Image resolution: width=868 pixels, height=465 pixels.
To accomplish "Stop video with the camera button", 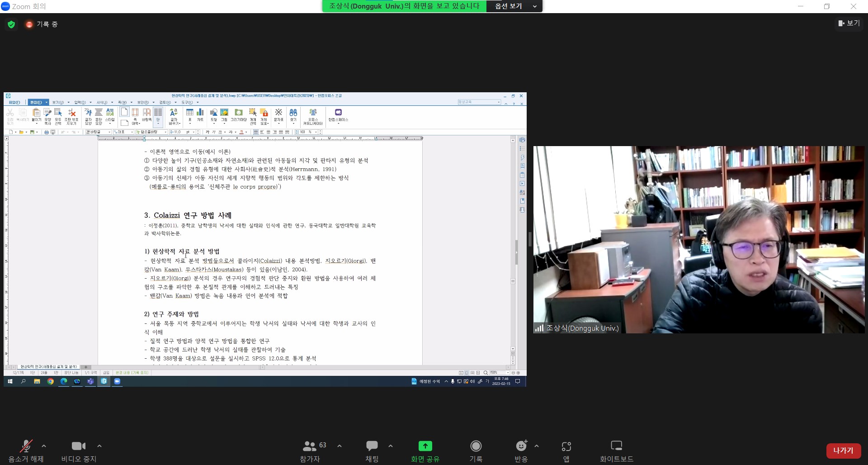I will [79, 451].
